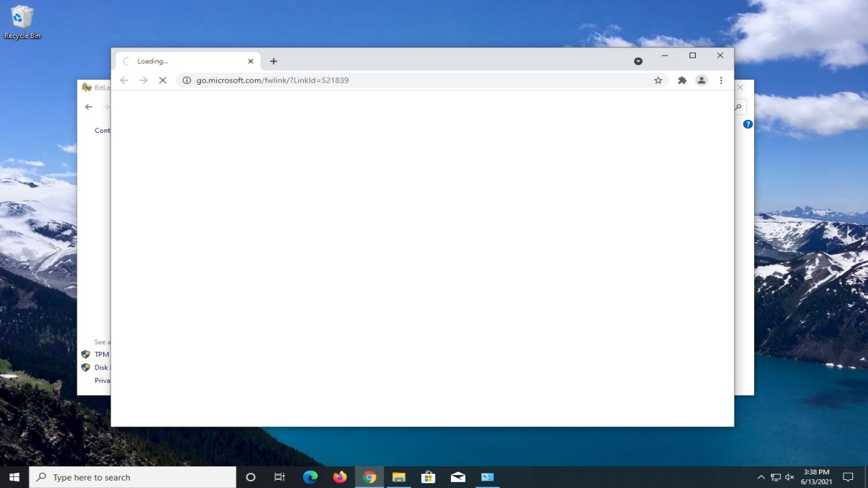Image resolution: width=868 pixels, height=488 pixels.
Task: Open network status tray icon
Action: [776, 477]
